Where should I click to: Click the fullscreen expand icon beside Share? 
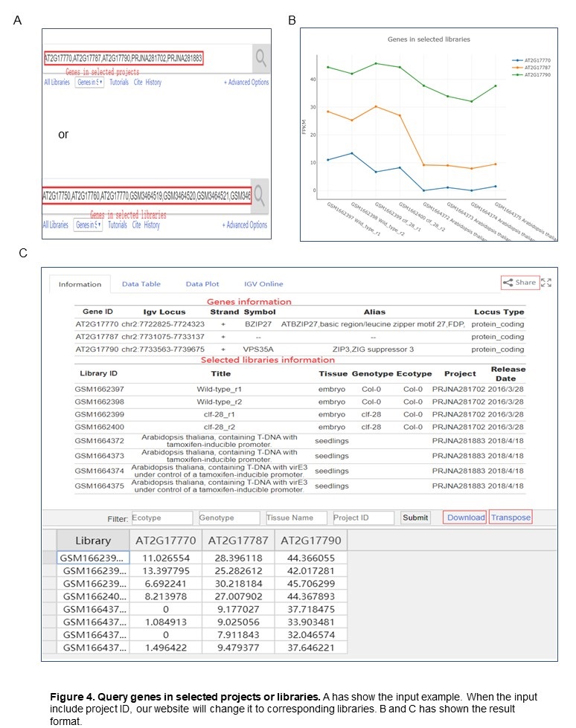(546, 283)
